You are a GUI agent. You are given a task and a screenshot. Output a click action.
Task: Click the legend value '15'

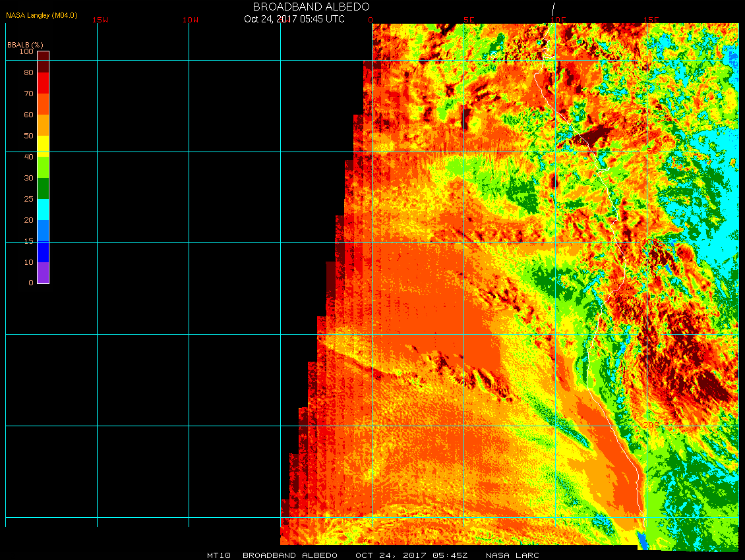pos(28,241)
